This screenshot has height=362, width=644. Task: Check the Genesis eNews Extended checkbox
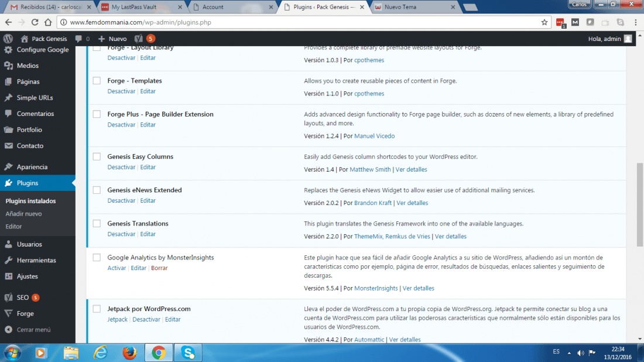click(97, 190)
